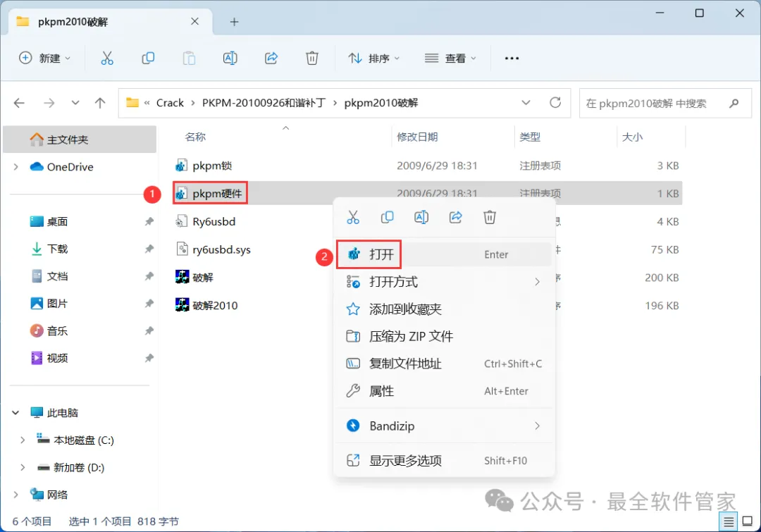Viewport: 761px width, 532px height.
Task: Expand 新加卷 (D:) node
Action: coord(23,467)
